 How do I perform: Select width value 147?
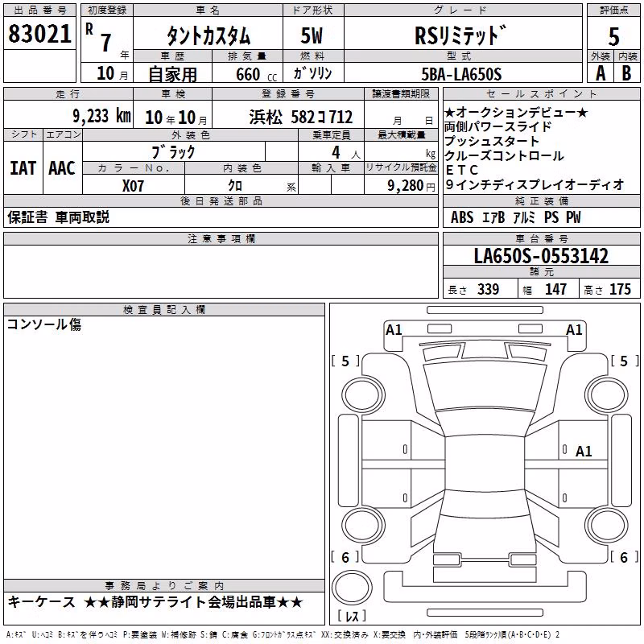click(555, 289)
